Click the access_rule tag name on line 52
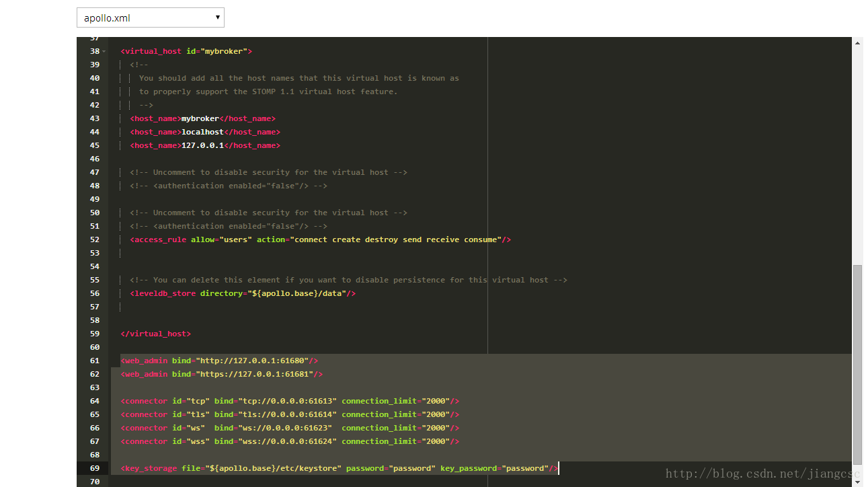 tap(160, 239)
